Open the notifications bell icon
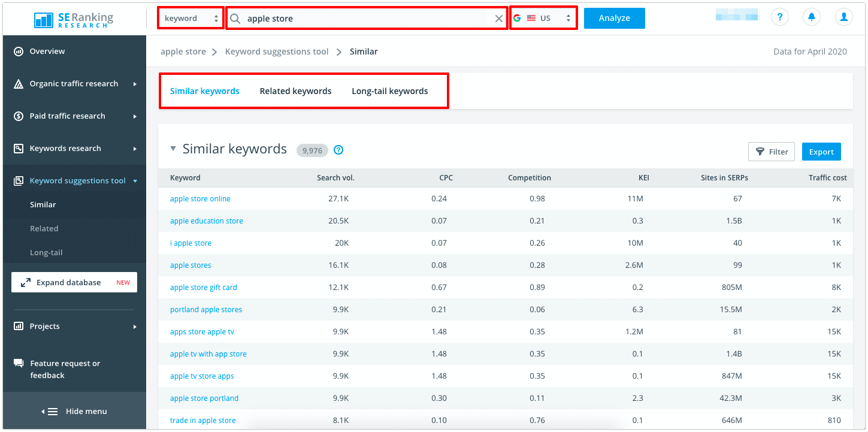Screen dimensions: 868x432 click(x=812, y=17)
